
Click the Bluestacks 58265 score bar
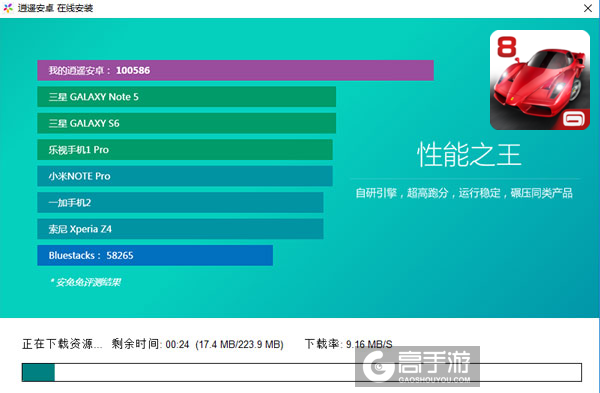coord(155,255)
